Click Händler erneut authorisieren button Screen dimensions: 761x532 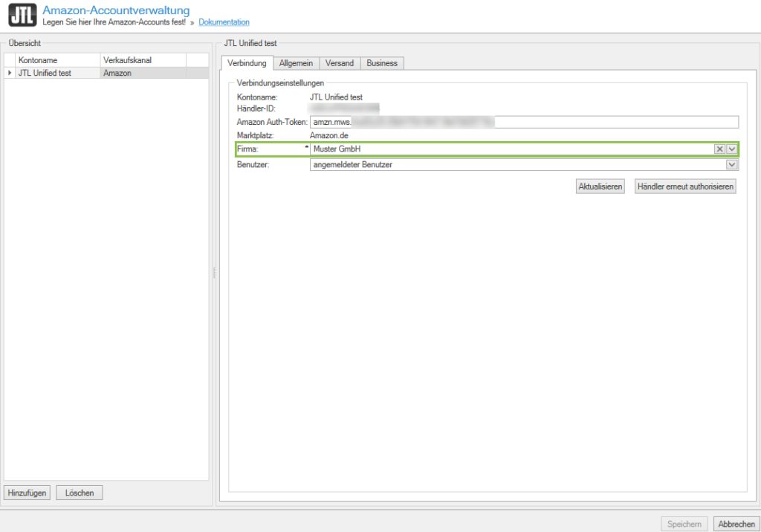[x=685, y=186]
